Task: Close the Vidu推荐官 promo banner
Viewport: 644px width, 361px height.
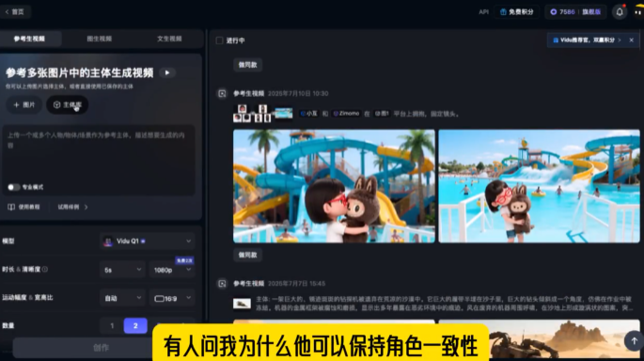Action: [631, 40]
